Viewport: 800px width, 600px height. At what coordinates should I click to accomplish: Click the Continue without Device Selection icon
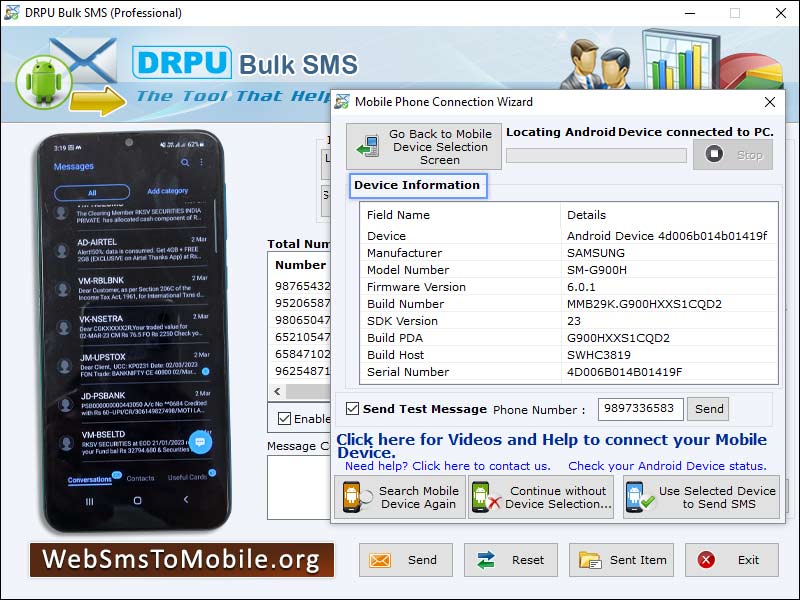(x=485, y=497)
